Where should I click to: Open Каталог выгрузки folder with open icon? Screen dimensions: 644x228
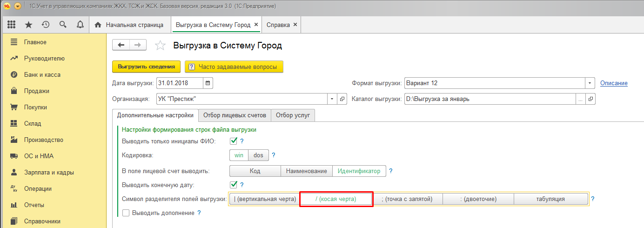point(590,99)
